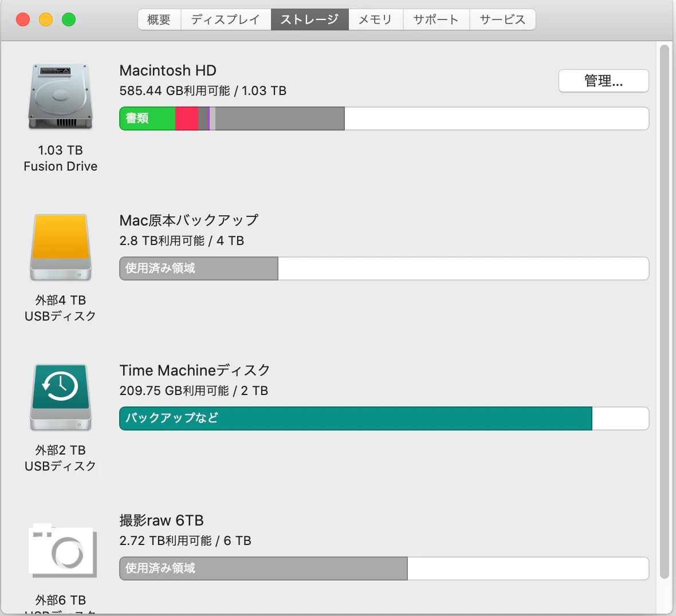Click the 1.03 TB Fusion Drive label
This screenshot has height=616, width=676.
coord(60,158)
